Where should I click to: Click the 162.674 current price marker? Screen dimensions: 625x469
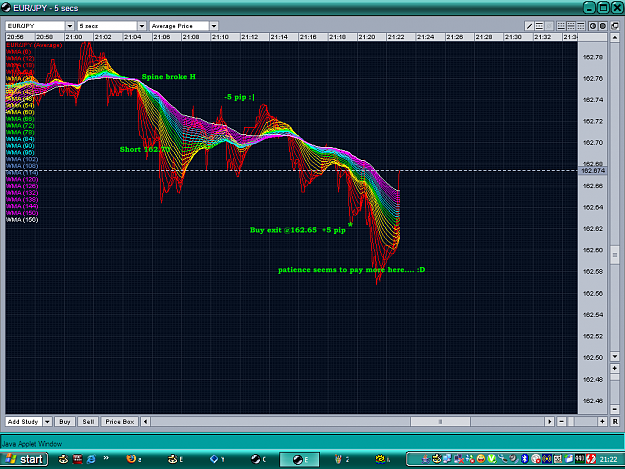coord(593,171)
